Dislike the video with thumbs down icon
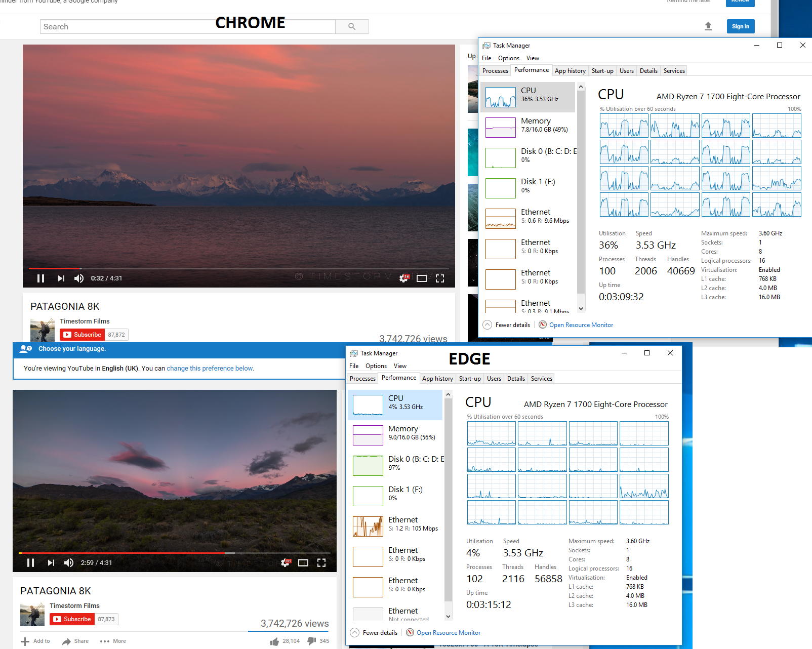The image size is (812, 649). pos(312,641)
